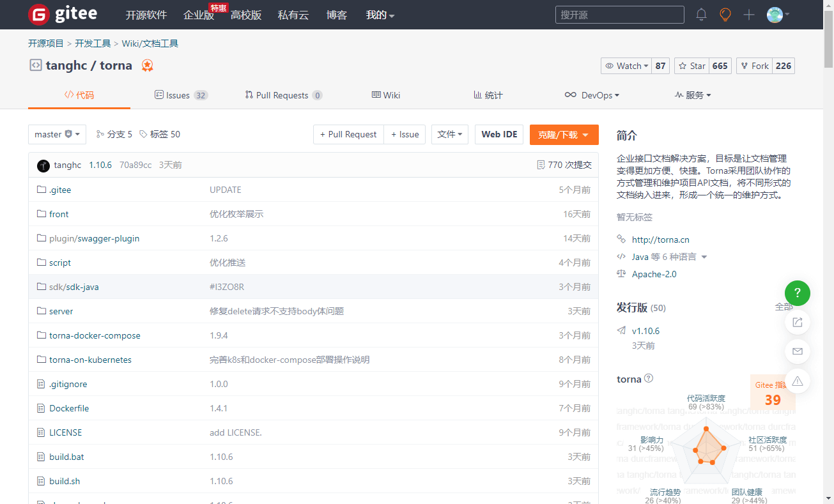
Task: Open the 统计 tab
Action: pyautogui.click(x=488, y=95)
